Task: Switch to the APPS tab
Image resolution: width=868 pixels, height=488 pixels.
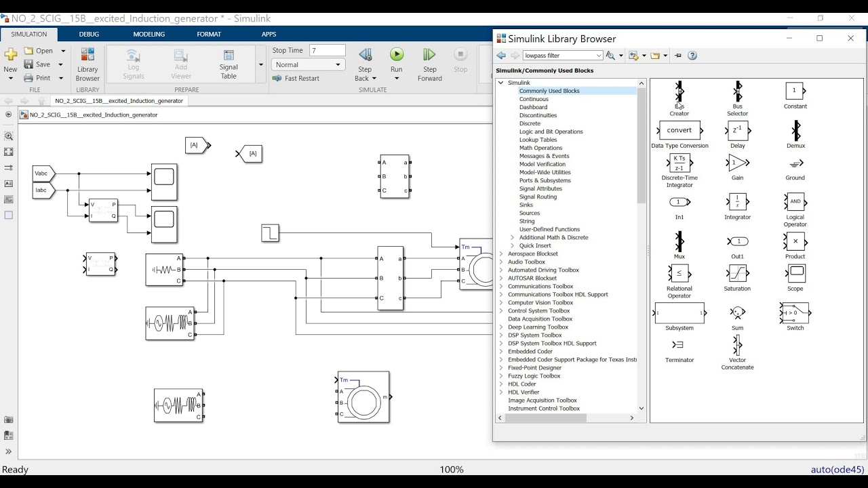Action: point(269,34)
